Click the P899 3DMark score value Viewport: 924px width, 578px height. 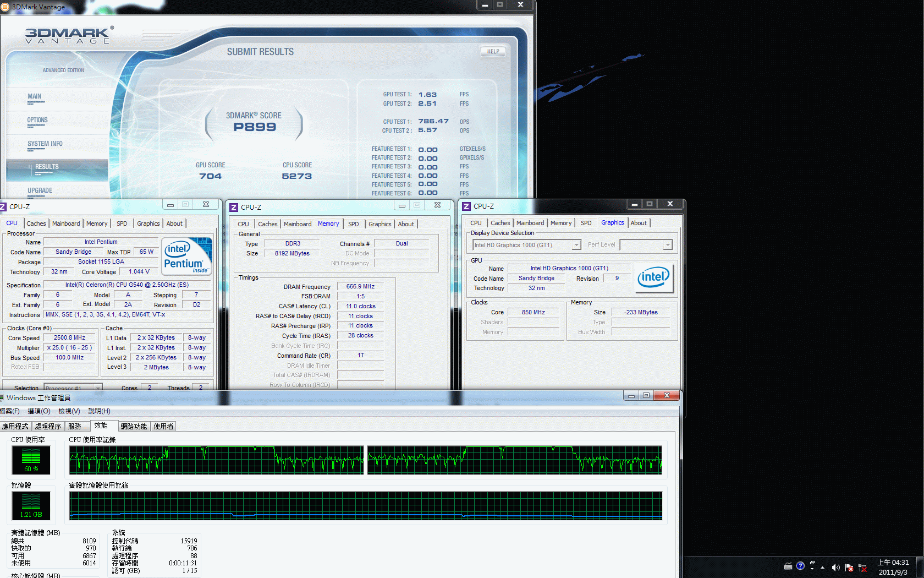pyautogui.click(x=255, y=127)
